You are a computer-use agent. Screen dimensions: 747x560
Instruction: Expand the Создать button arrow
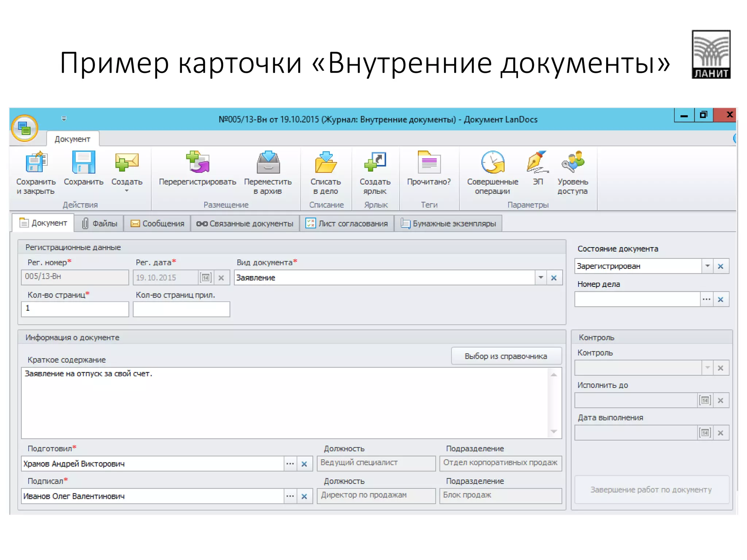[x=127, y=191]
